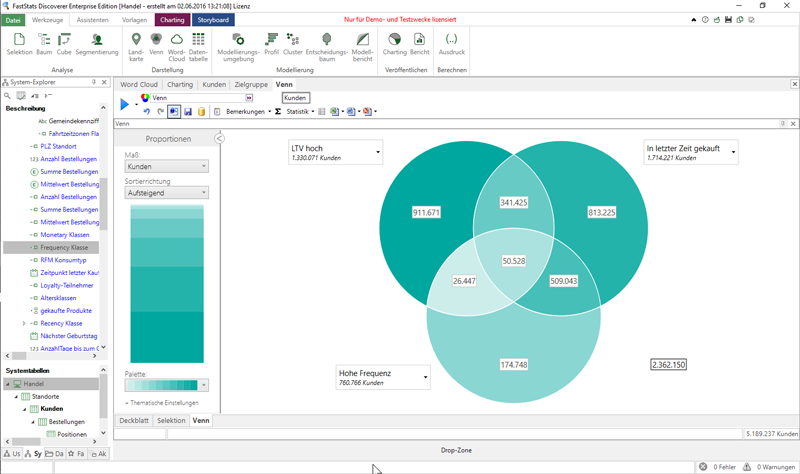Open the Palette color picker
The width and height of the screenshot is (800, 474).
pyautogui.click(x=166, y=385)
